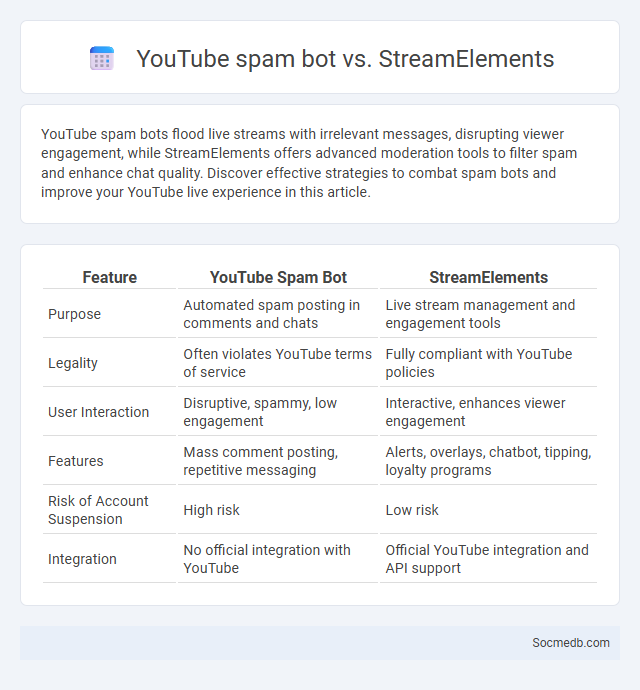Select the 'Legality' row label
Image resolution: width=640 pixels, height=690 pixels.
point(73,363)
